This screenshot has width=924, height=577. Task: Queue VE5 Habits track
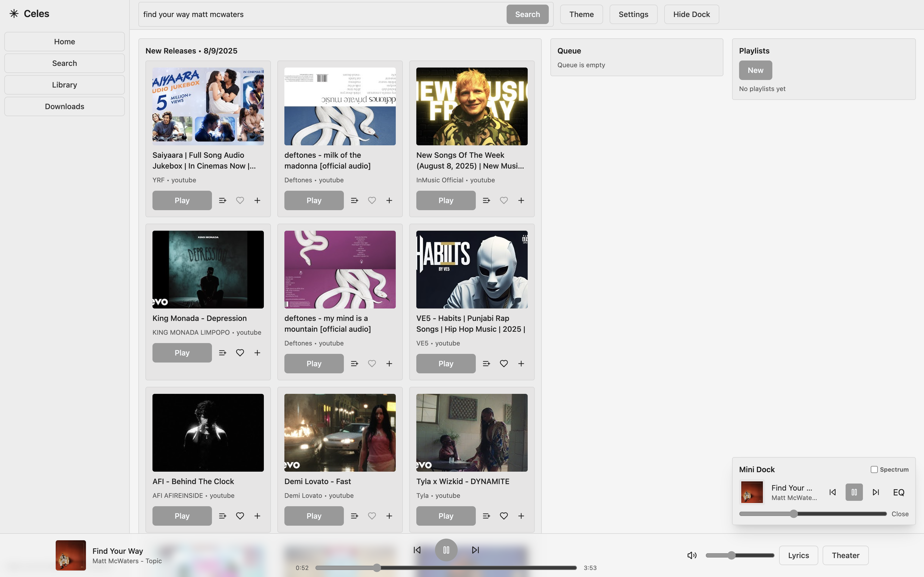coord(486,364)
